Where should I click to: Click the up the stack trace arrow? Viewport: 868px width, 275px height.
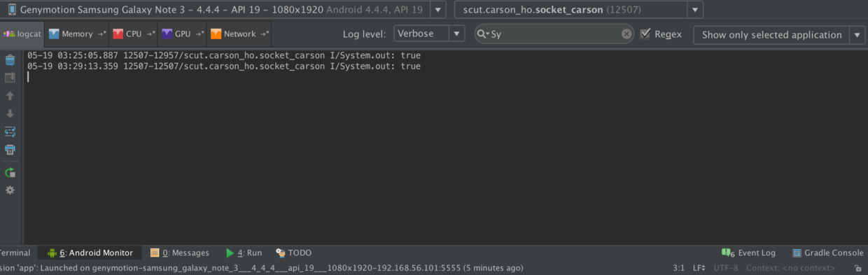pyautogui.click(x=10, y=96)
